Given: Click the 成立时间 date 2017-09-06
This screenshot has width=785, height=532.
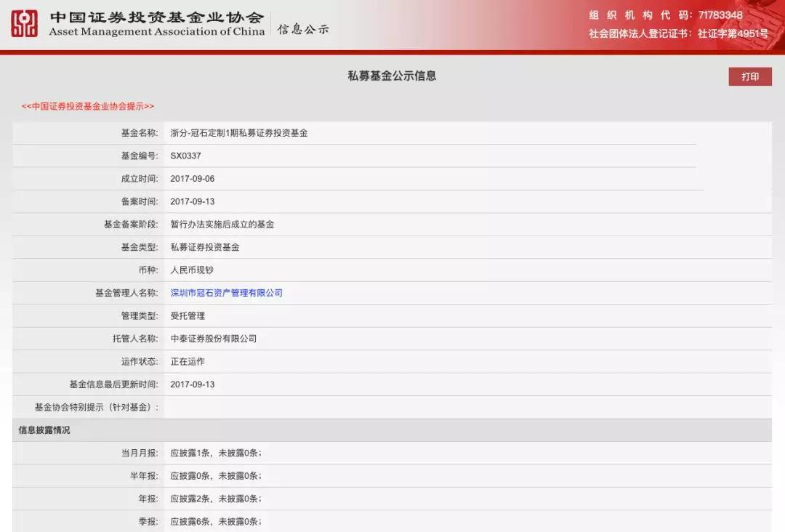Looking at the screenshot, I should [192, 179].
